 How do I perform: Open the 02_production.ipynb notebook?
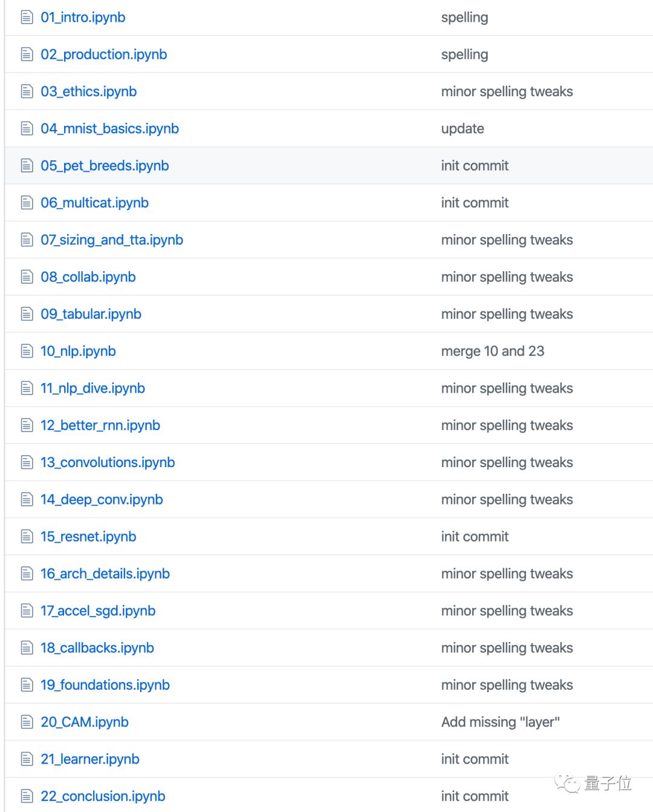[103, 54]
